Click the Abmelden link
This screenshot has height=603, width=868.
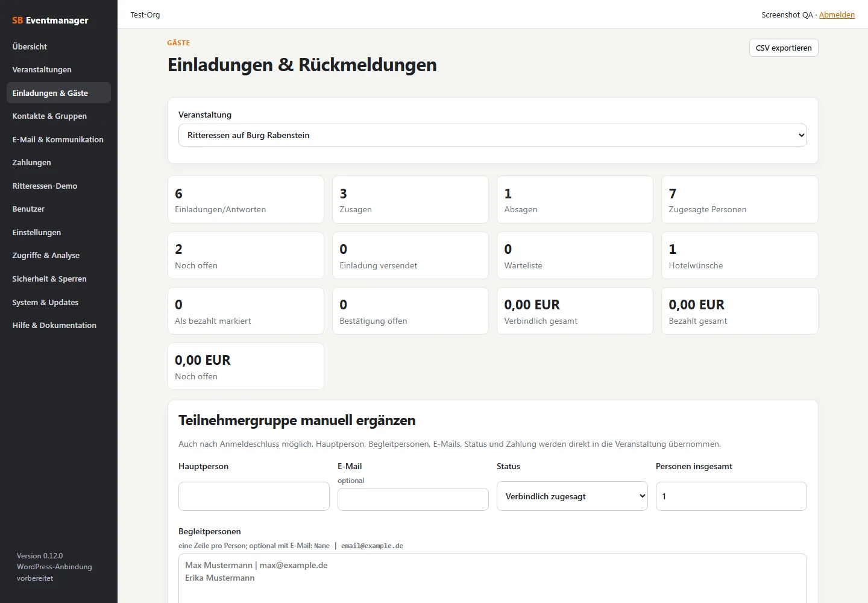[x=837, y=14]
